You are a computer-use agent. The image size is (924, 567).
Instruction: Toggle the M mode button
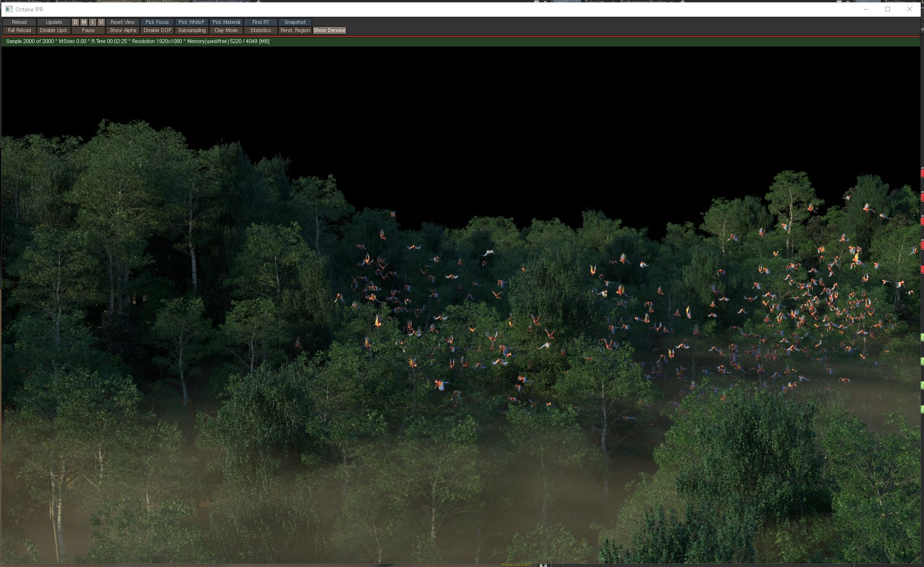(84, 22)
